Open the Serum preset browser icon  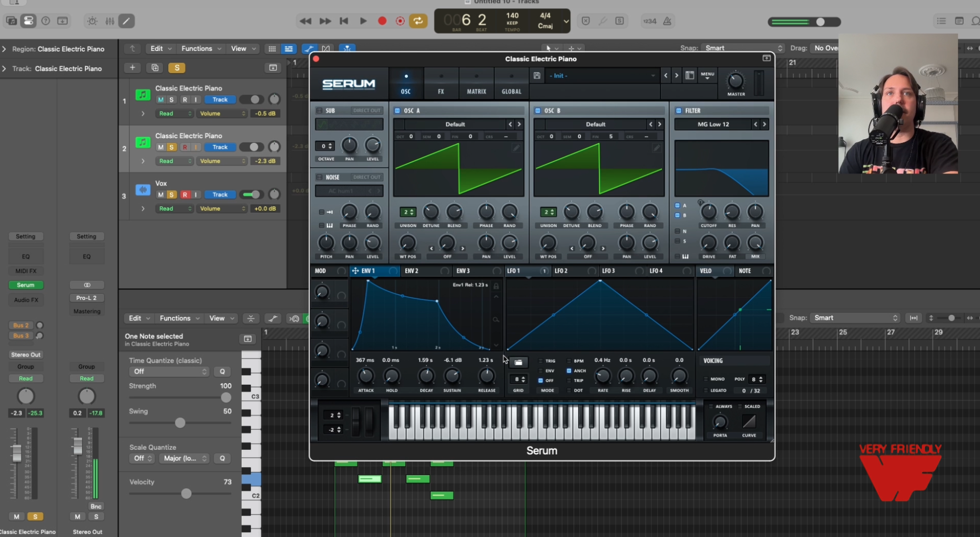tap(690, 76)
